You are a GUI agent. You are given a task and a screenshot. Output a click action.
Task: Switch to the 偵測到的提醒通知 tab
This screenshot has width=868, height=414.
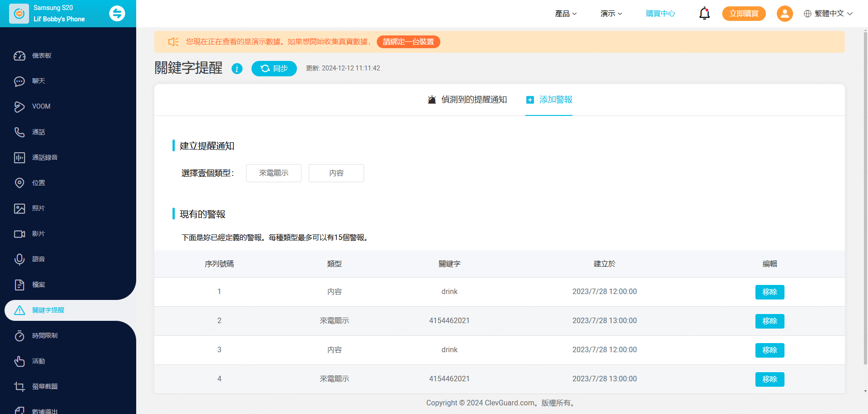[468, 100]
